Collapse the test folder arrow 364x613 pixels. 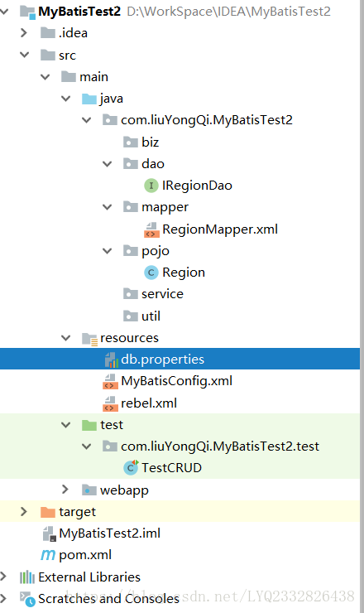pyautogui.click(x=66, y=425)
